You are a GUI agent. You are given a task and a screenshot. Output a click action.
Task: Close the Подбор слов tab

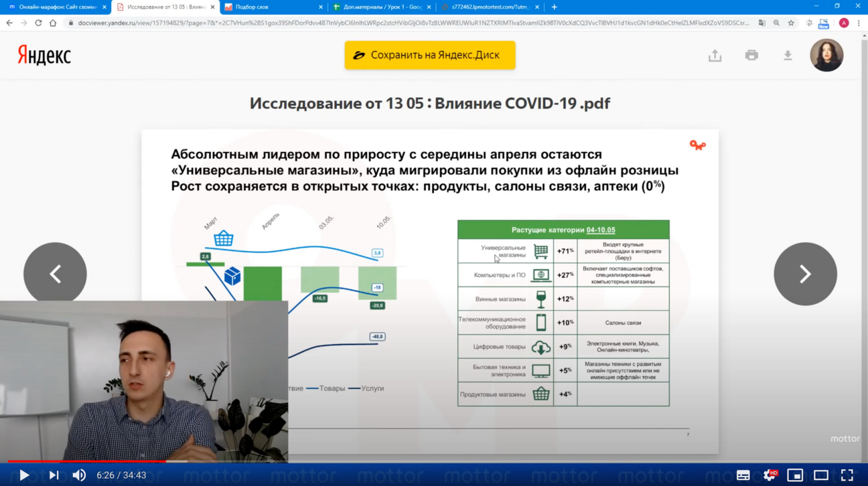321,7
